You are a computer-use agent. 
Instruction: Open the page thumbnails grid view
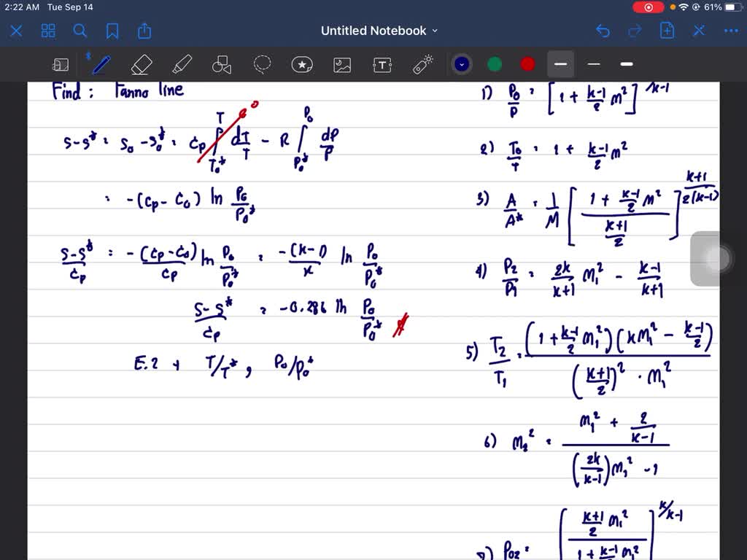coord(48,31)
